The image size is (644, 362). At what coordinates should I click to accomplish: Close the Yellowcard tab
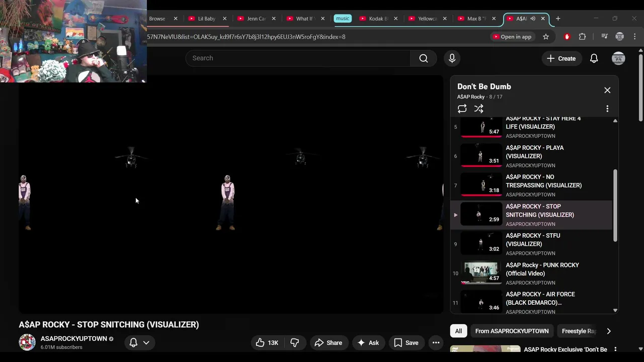pyautogui.click(x=445, y=19)
